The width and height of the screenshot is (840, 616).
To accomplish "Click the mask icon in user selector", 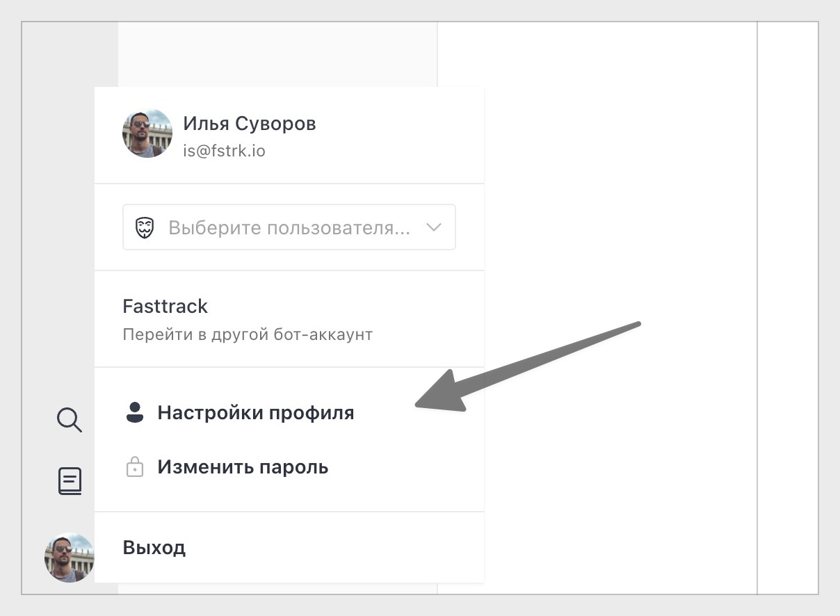I will click(144, 227).
